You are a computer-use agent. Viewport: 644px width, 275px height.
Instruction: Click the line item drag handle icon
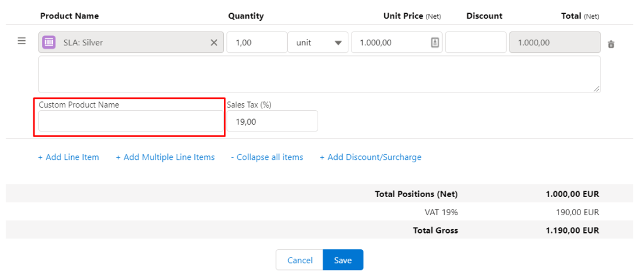point(21,42)
